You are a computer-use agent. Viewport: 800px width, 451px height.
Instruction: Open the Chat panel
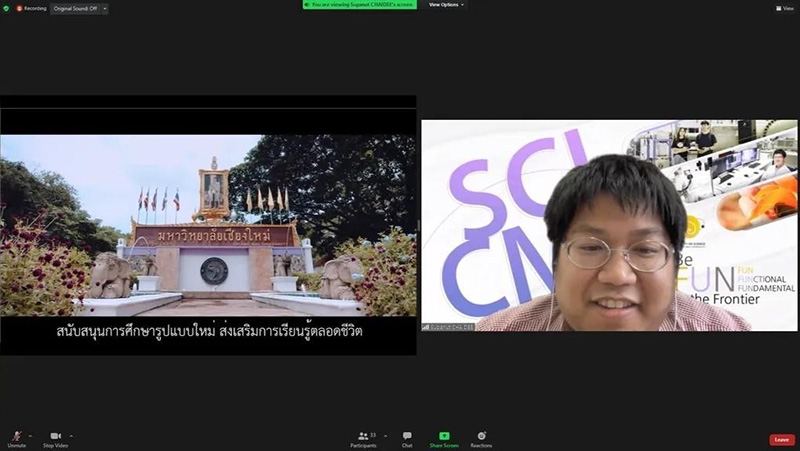tap(407, 439)
